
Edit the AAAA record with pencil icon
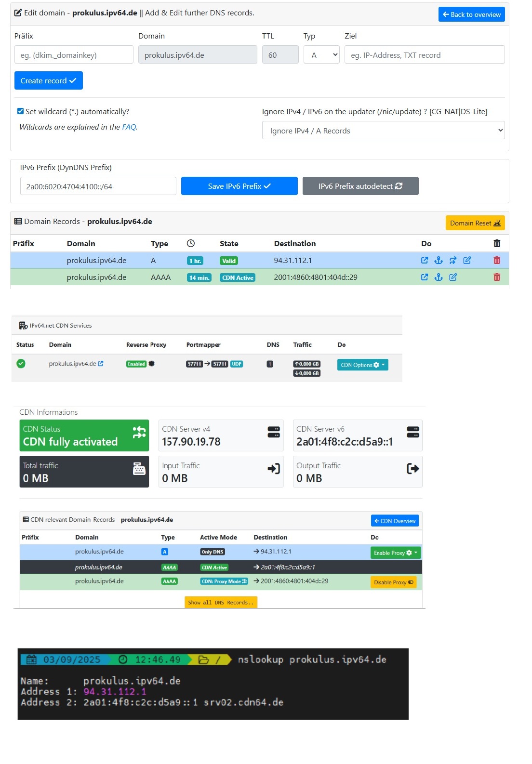coord(453,277)
